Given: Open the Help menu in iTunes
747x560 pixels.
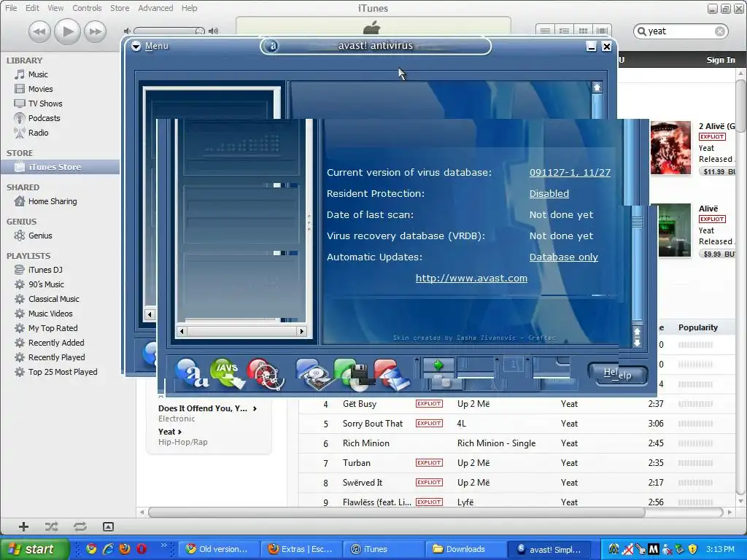Looking at the screenshot, I should tap(189, 8).
